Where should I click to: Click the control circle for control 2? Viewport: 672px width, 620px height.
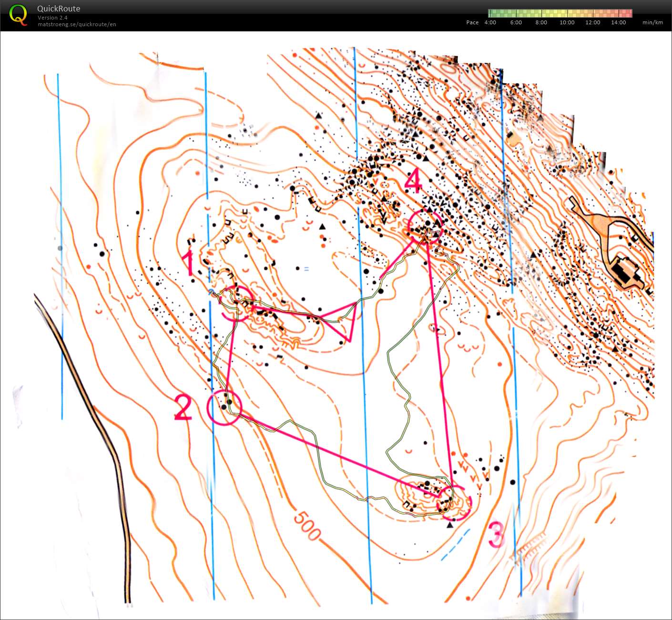coord(224,407)
